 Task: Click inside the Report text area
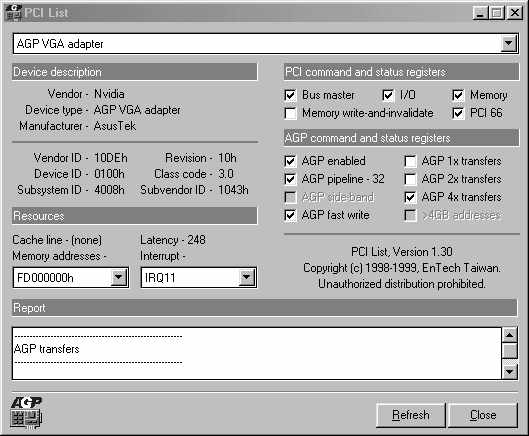click(257, 353)
